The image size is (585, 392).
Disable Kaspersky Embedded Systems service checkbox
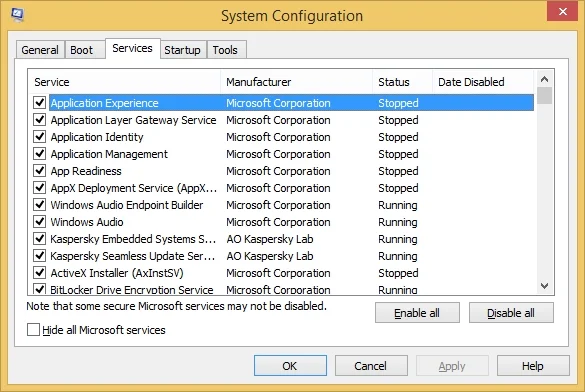[40, 238]
